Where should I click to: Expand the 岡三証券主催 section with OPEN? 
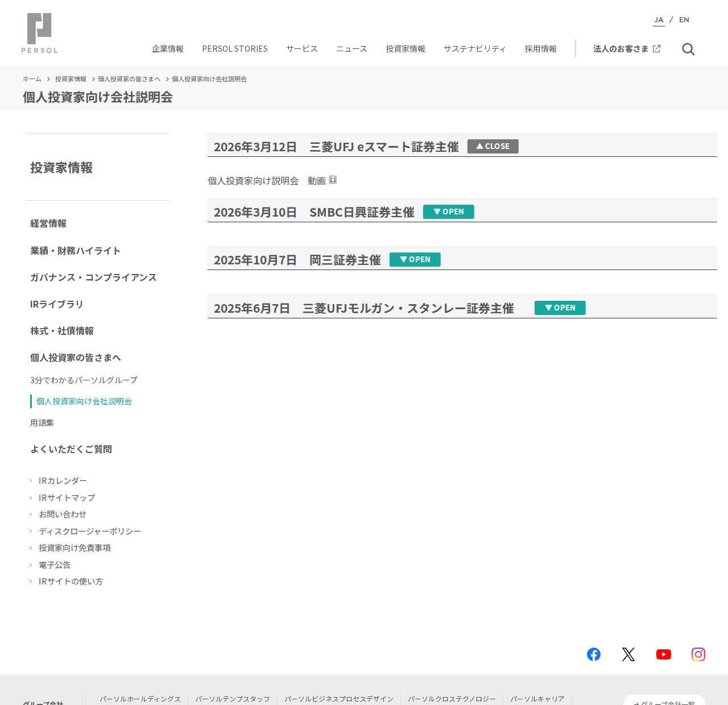(415, 259)
